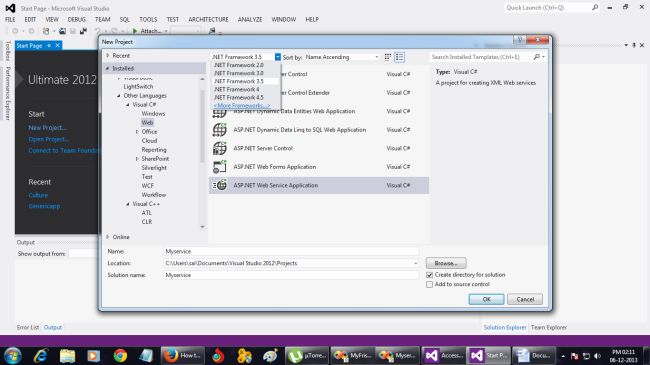Open Internet Explorer from the taskbar
Image resolution: width=650 pixels, height=365 pixels.
[41, 355]
